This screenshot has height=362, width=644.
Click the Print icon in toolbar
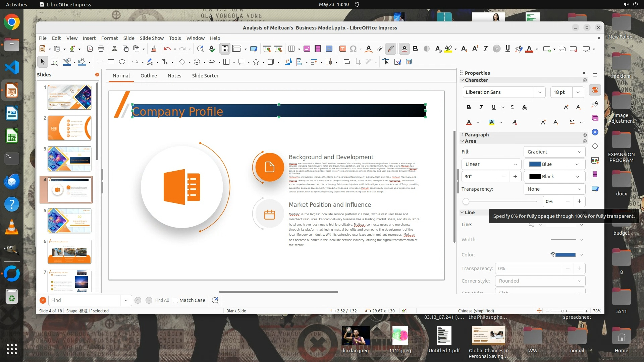[x=101, y=49]
